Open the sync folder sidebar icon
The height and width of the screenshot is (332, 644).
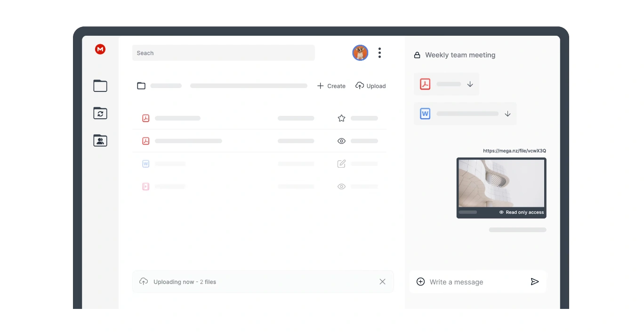(100, 113)
